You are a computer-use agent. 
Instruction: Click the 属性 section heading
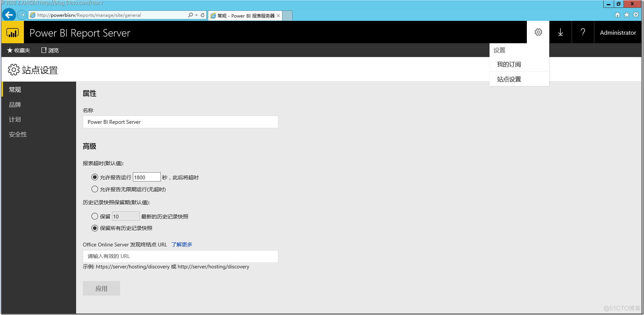[x=90, y=94]
